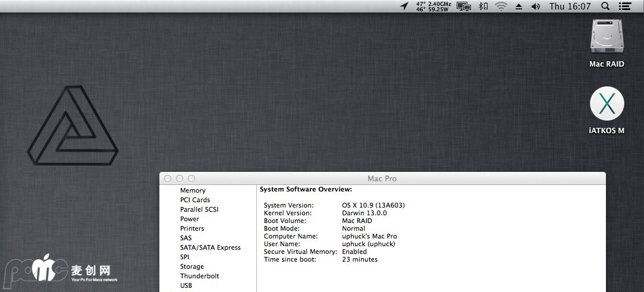Select the iATKOS M desktop icon
This screenshot has height=292, width=644.
(x=607, y=105)
